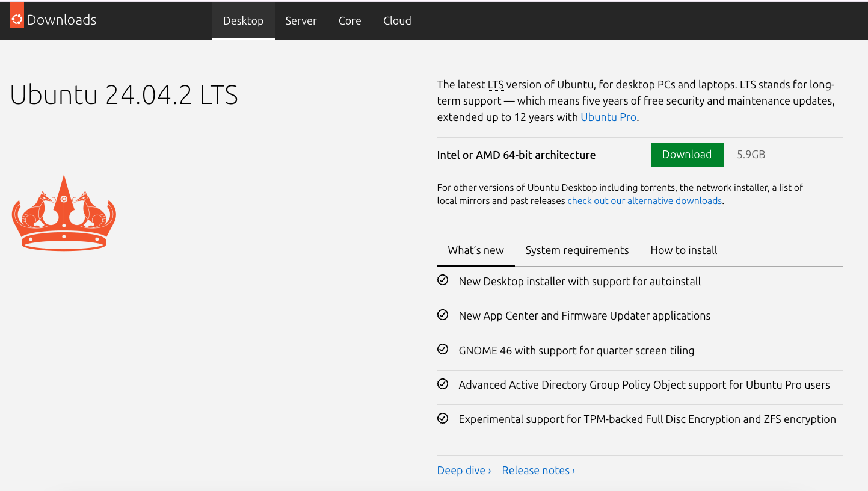
Task: Click checkmark icon beside Advanced Active Directory
Action: pyautogui.click(x=443, y=384)
